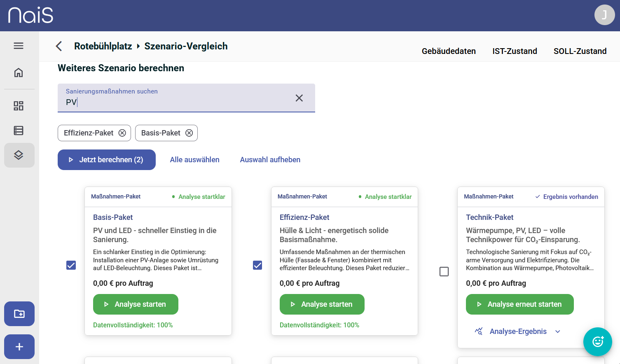
Task: Uncheck the Basis-Paket checkbox
Action: (x=71, y=265)
